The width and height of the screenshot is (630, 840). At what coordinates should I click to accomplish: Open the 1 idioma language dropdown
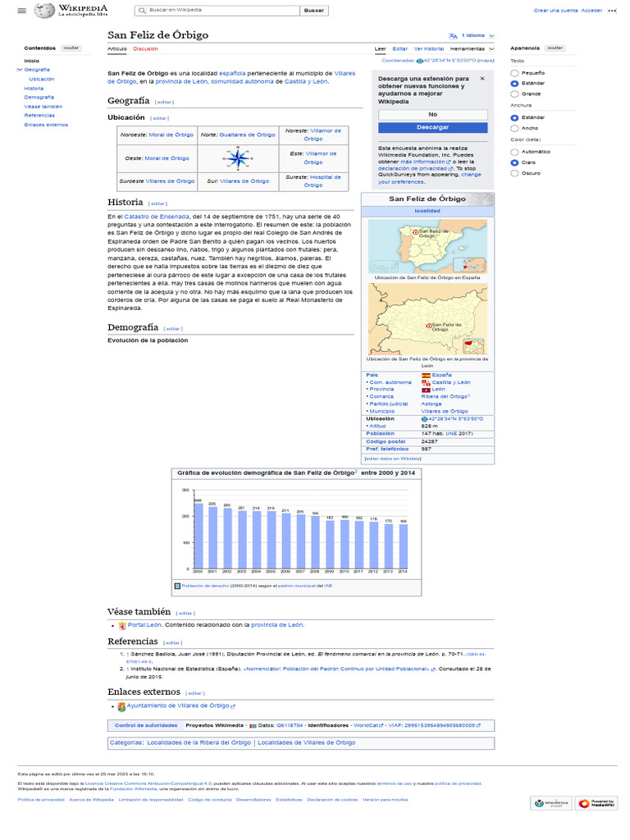478,36
